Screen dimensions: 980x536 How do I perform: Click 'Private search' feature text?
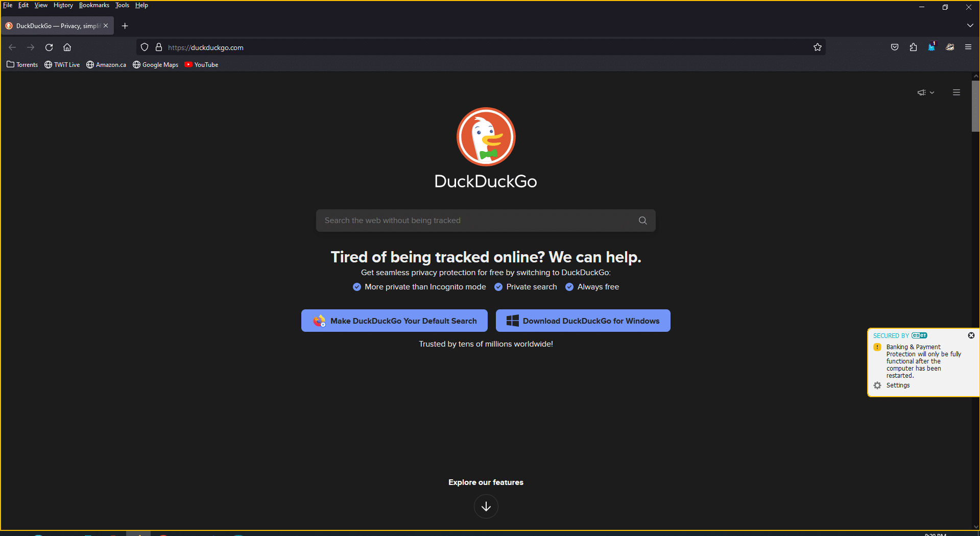pos(532,287)
